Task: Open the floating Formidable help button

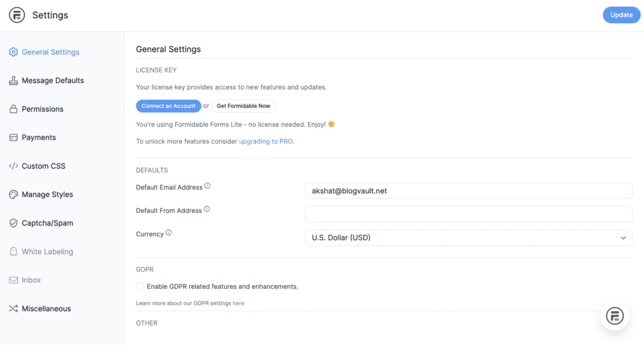Action: pos(615,316)
